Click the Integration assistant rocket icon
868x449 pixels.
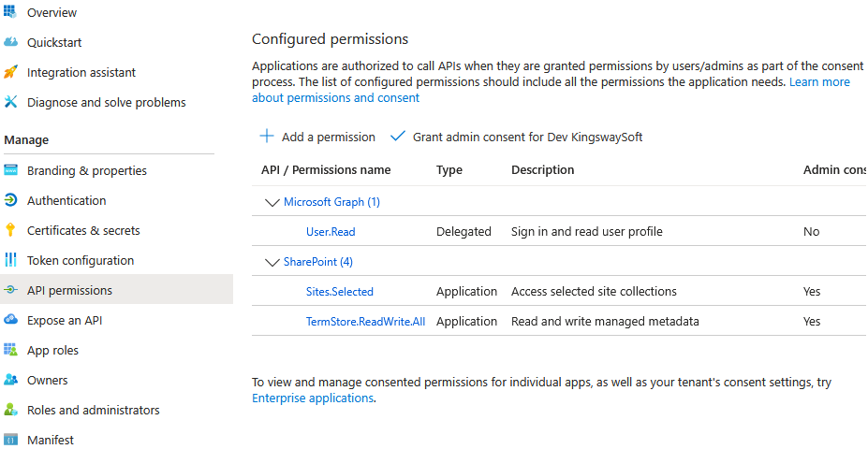pos(10,73)
